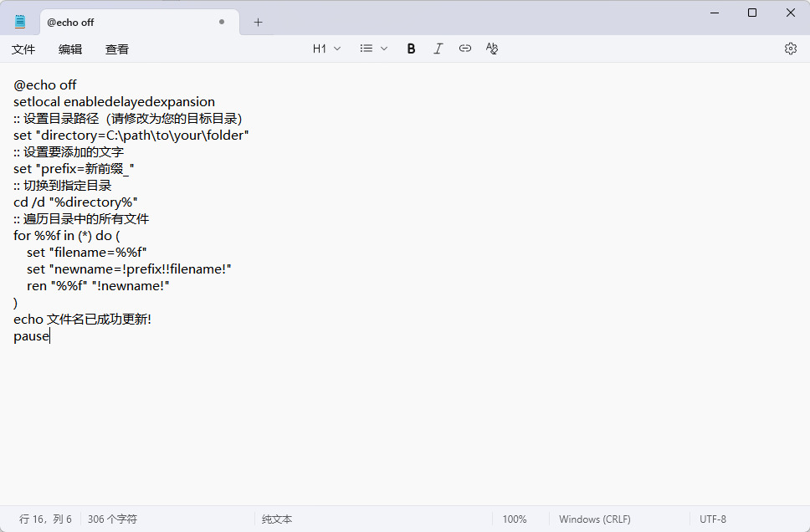Expand the H1 heading dropdown
This screenshot has height=532, width=810.
coord(326,49)
